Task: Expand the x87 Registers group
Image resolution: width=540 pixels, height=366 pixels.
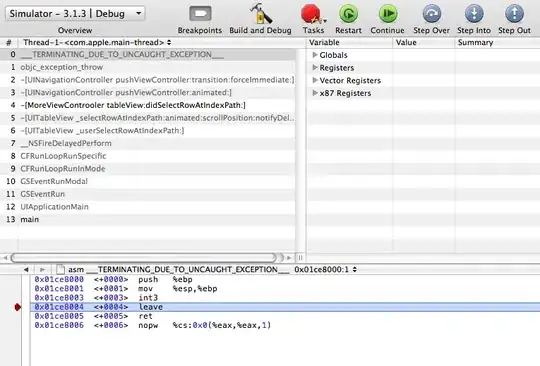Action: coord(314,93)
